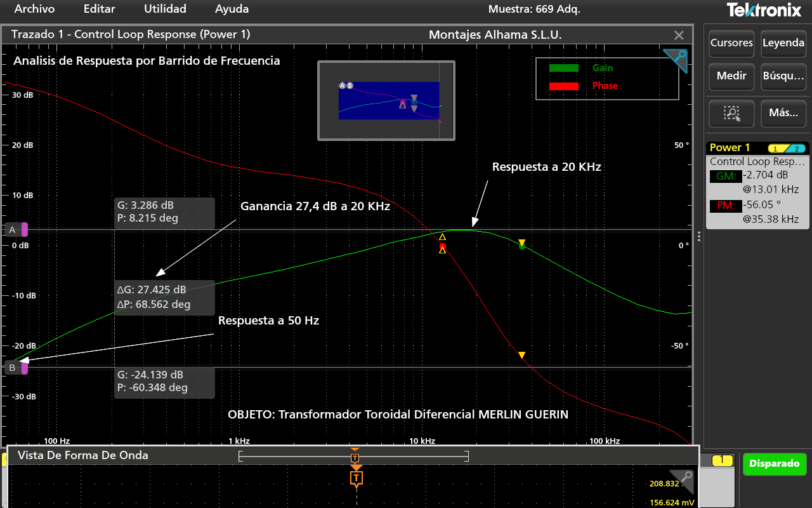Click the magnifier icon in the waveform view
Screen dimensions: 812x508
(683, 480)
